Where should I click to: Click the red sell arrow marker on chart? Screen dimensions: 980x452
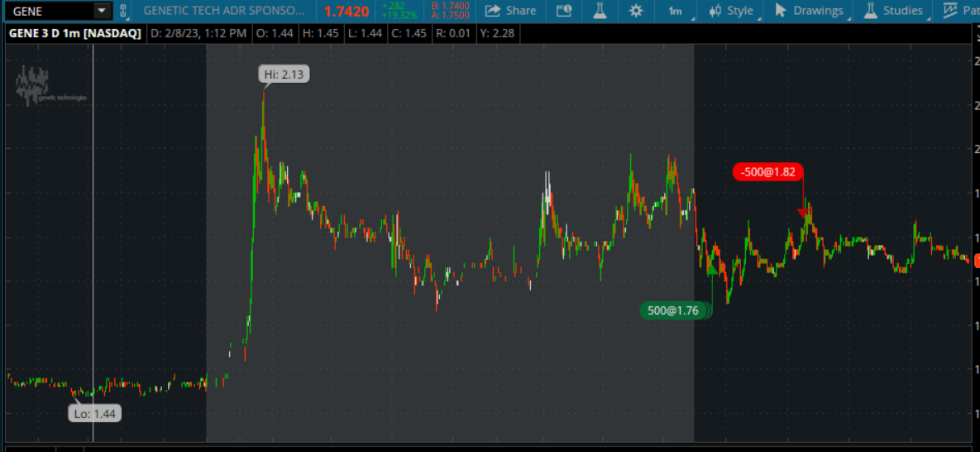pyautogui.click(x=803, y=214)
